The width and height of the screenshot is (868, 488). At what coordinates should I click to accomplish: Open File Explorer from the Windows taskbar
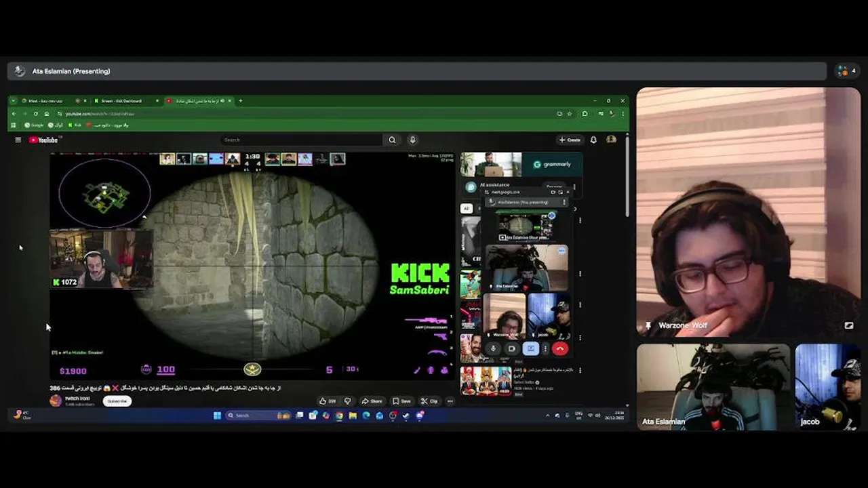[353, 415]
